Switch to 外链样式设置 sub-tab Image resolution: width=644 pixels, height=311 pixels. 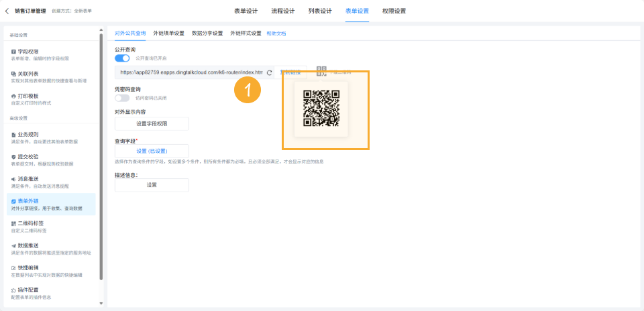click(246, 34)
